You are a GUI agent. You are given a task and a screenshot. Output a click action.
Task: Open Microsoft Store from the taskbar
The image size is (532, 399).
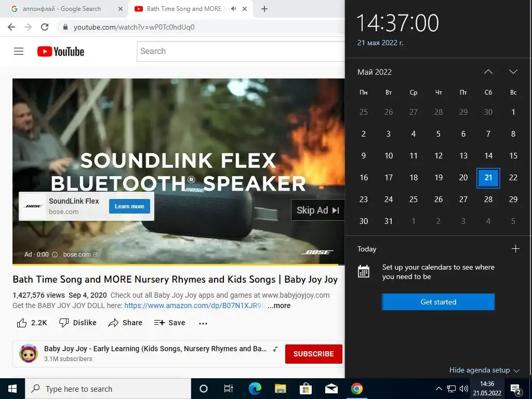click(x=305, y=389)
